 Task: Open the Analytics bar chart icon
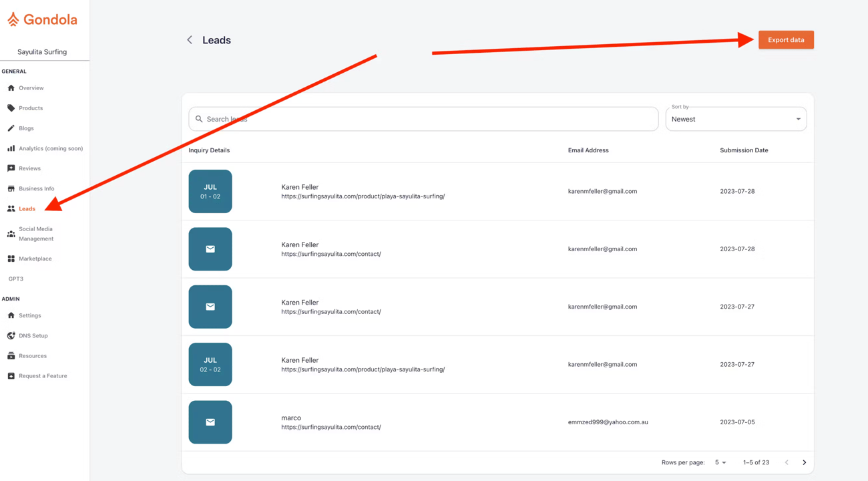coord(11,148)
